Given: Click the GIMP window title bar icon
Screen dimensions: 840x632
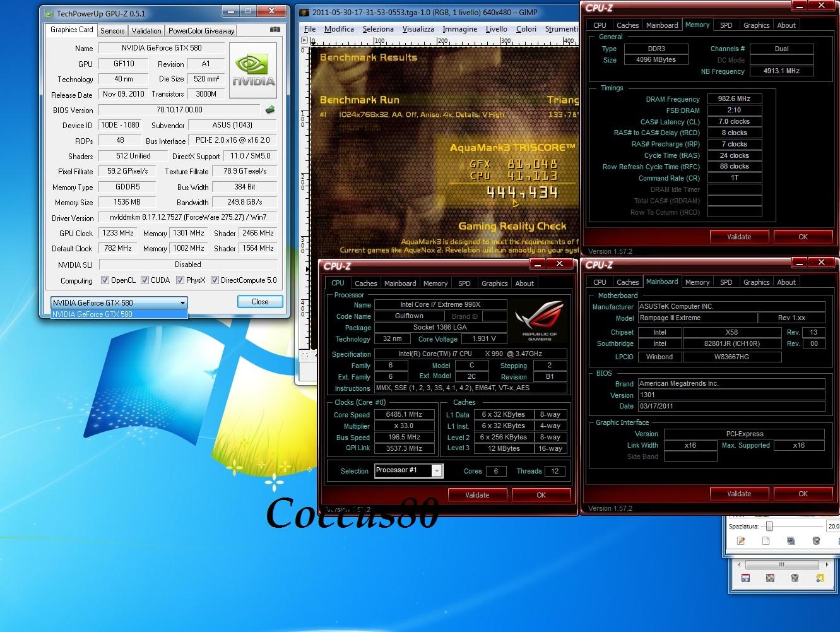Looking at the screenshot, I should click(x=304, y=12).
